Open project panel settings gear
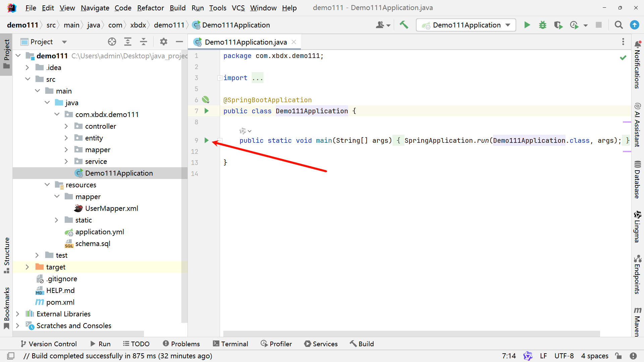Screen dimensions: 644x362 coord(163,42)
